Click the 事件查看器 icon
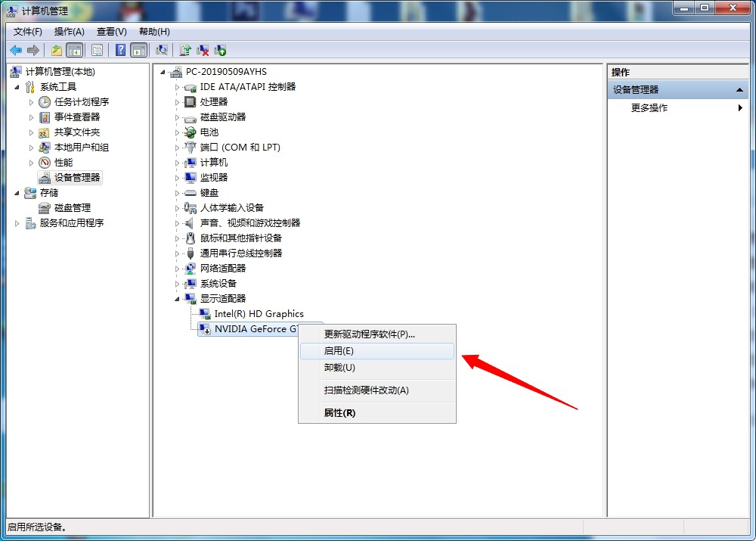This screenshot has height=541, width=756. click(45, 117)
